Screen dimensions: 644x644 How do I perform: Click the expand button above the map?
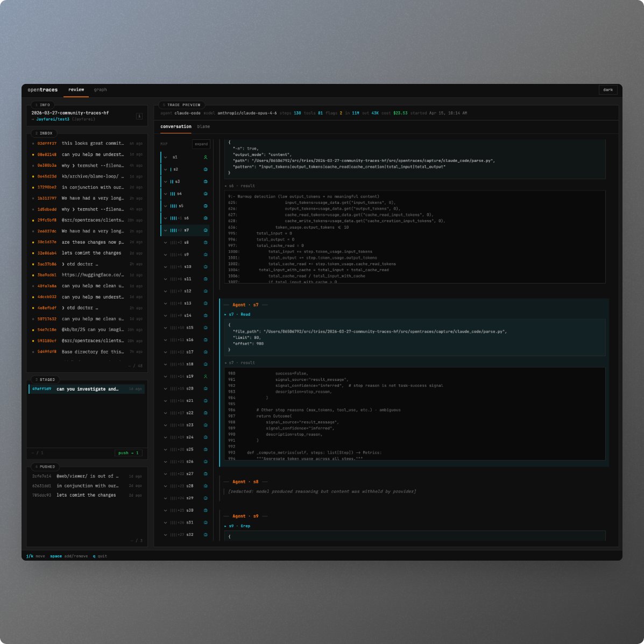[201, 144]
